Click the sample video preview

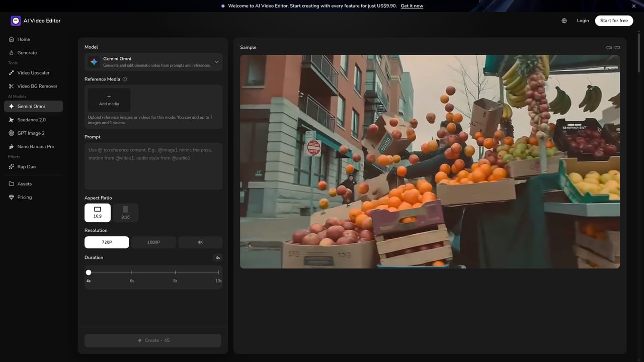[430, 161]
